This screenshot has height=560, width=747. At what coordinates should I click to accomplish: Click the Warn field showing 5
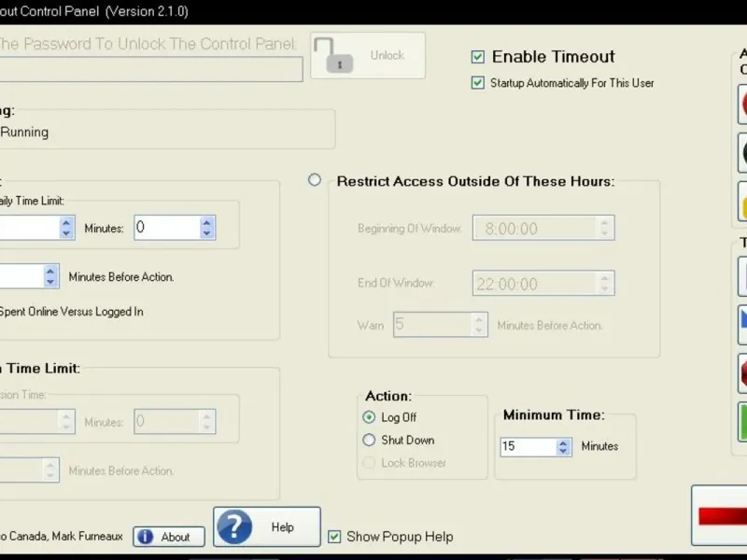(x=433, y=325)
